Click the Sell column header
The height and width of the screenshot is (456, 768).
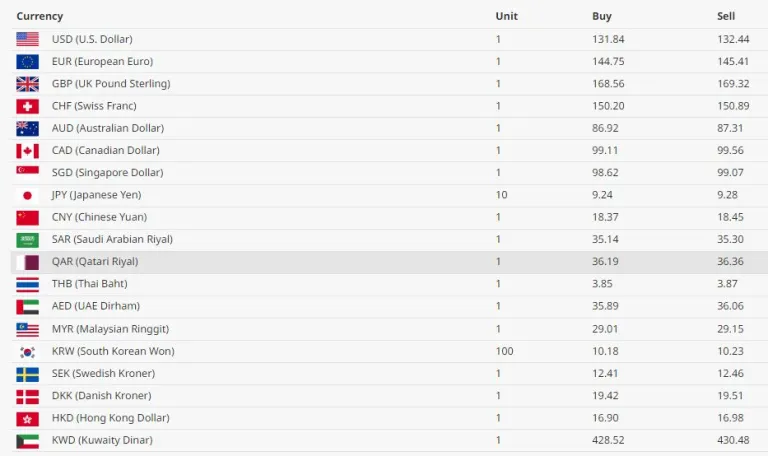coord(726,16)
